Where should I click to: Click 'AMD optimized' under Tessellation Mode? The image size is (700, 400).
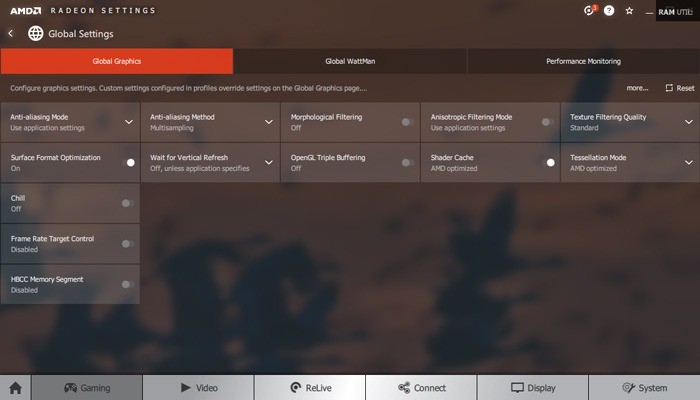(593, 168)
